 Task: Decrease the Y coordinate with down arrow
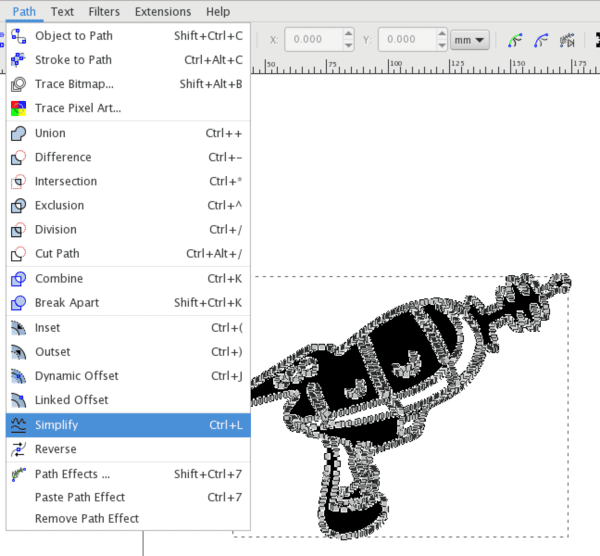[x=439, y=46]
